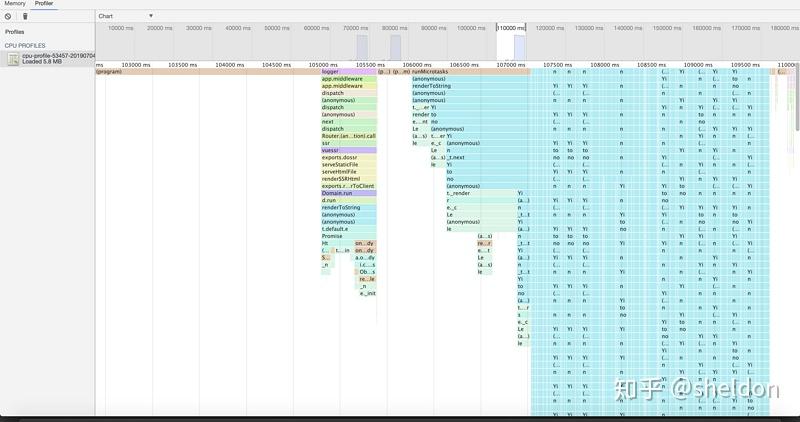The height and width of the screenshot is (422, 800).
Task: Select the green app.middleware flame bar
Action: (x=349, y=79)
